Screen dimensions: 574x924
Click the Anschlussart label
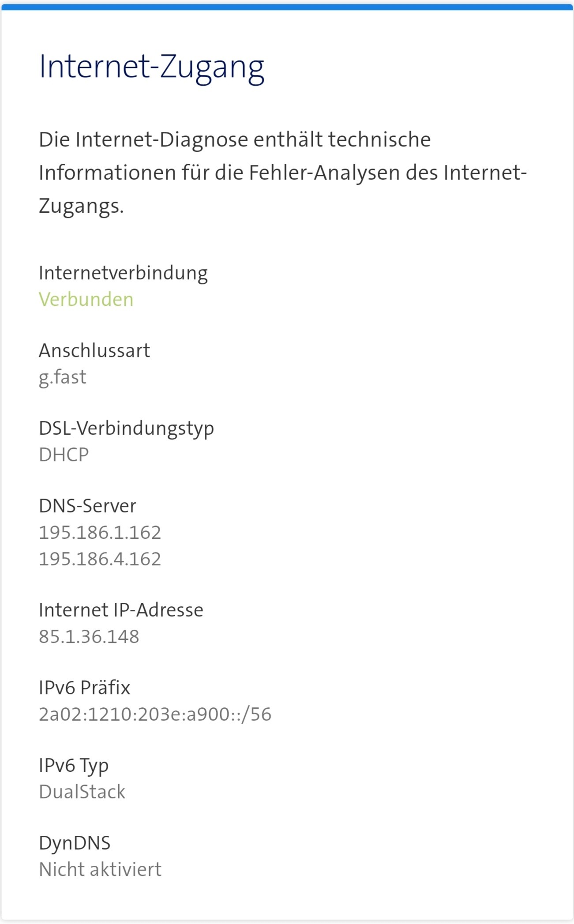coord(94,350)
